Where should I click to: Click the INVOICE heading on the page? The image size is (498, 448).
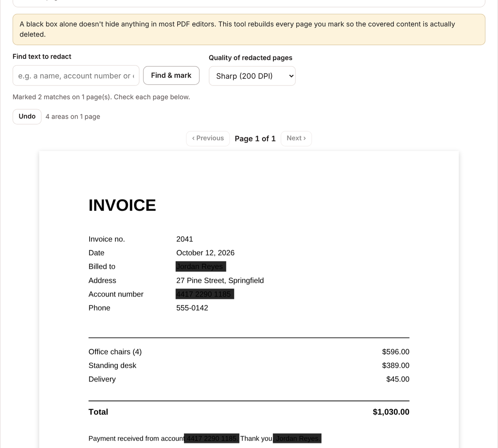(122, 205)
